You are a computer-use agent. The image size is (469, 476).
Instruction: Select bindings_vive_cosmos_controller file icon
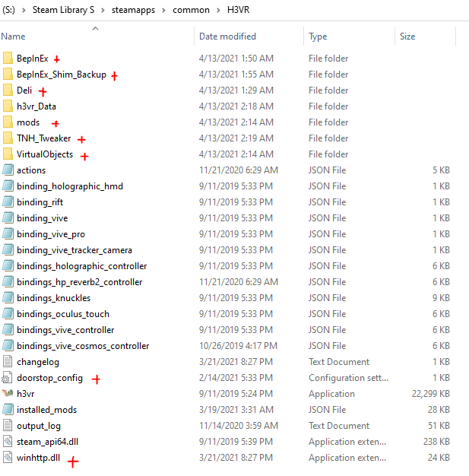8,346
